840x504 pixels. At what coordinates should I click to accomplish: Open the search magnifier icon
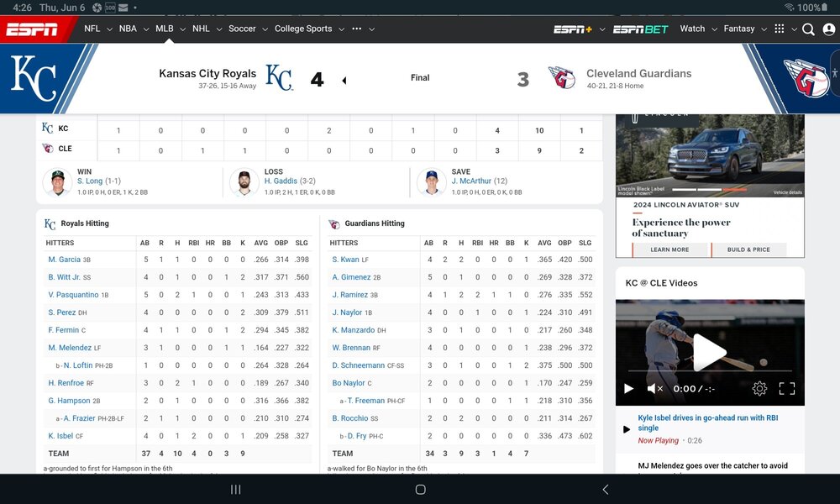(x=808, y=29)
